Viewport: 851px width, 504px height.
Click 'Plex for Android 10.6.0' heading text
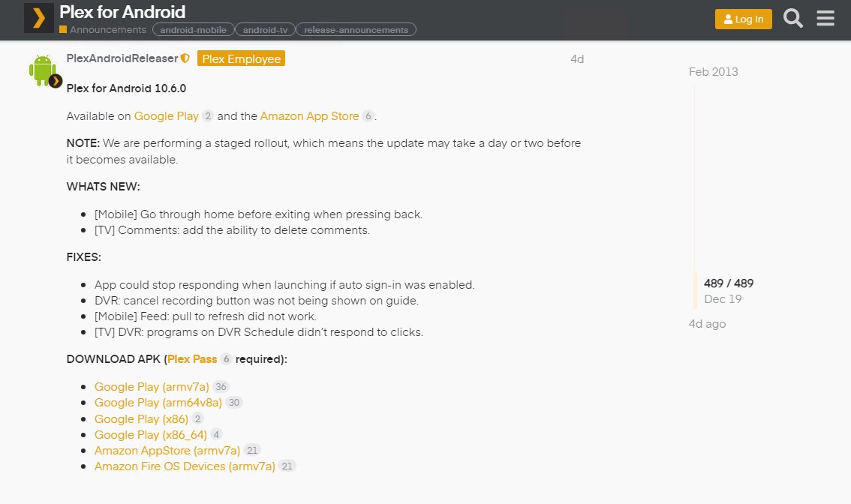[x=126, y=88]
